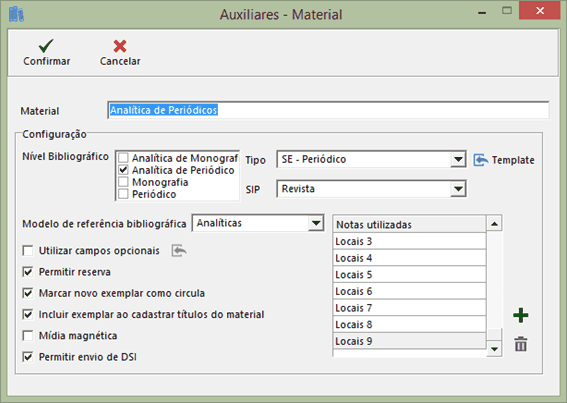Click the Confirmar green checkmark icon
567x403 pixels.
click(46, 46)
